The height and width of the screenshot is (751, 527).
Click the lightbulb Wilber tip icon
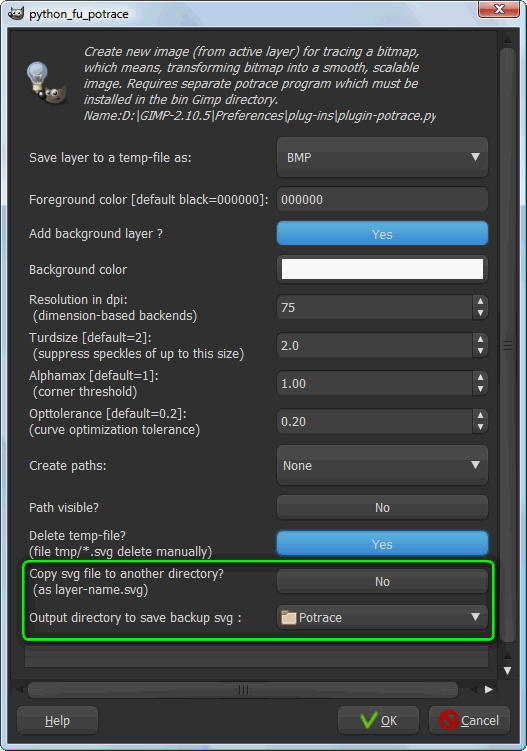click(x=46, y=83)
